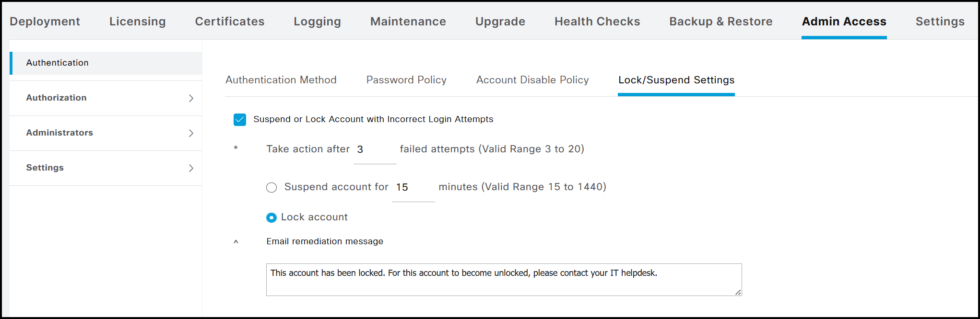Screen dimensions: 980x319
Task: Collapse the Email remediation message caret
Action: [x=236, y=242]
